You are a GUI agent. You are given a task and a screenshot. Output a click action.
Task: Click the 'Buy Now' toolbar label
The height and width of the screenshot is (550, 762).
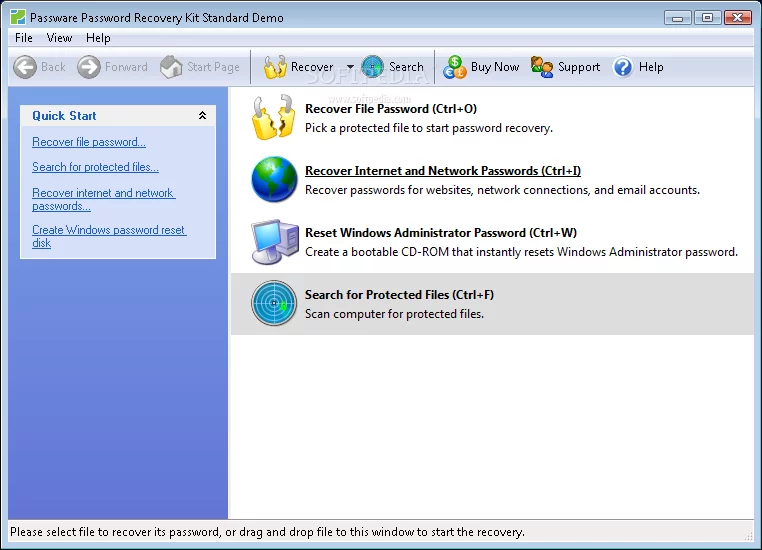(495, 67)
